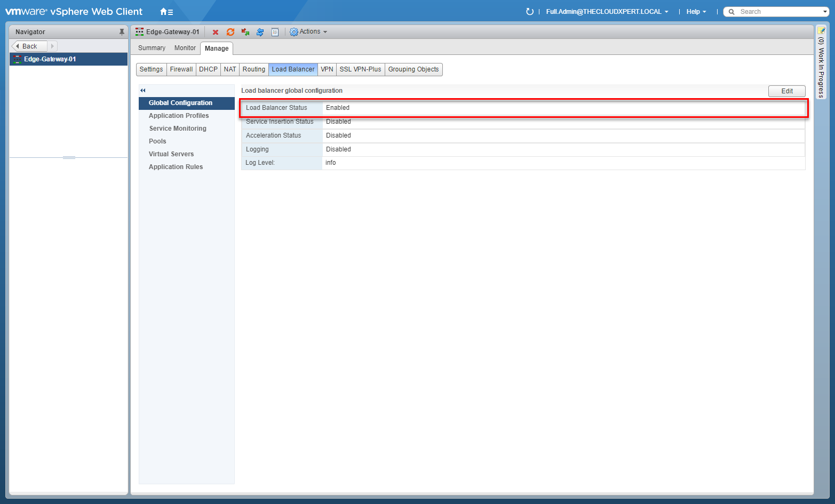Expand the search box options arrow

click(825, 12)
